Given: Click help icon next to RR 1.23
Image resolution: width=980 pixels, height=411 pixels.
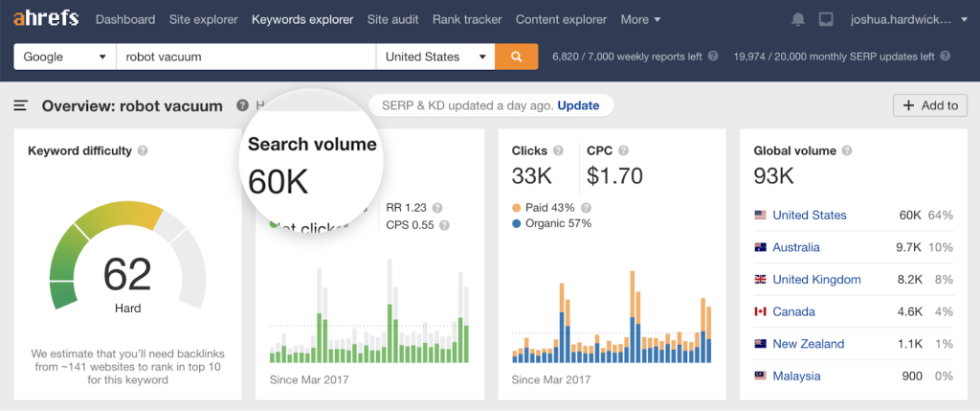Looking at the screenshot, I should [x=437, y=207].
